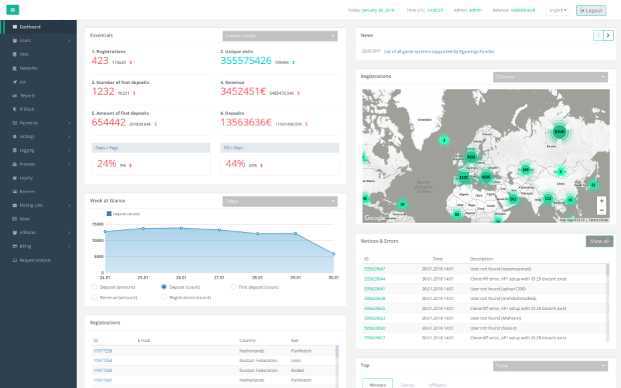Click the icon beside Affiliates in sidebar
The width and height of the screenshot is (621, 388).
15,232
